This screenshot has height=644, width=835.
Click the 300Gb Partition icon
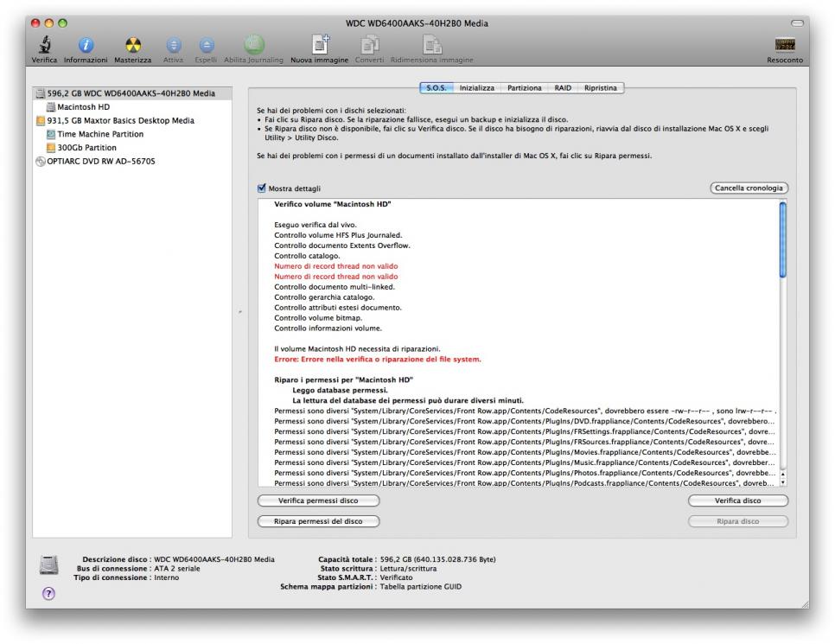(x=51, y=148)
